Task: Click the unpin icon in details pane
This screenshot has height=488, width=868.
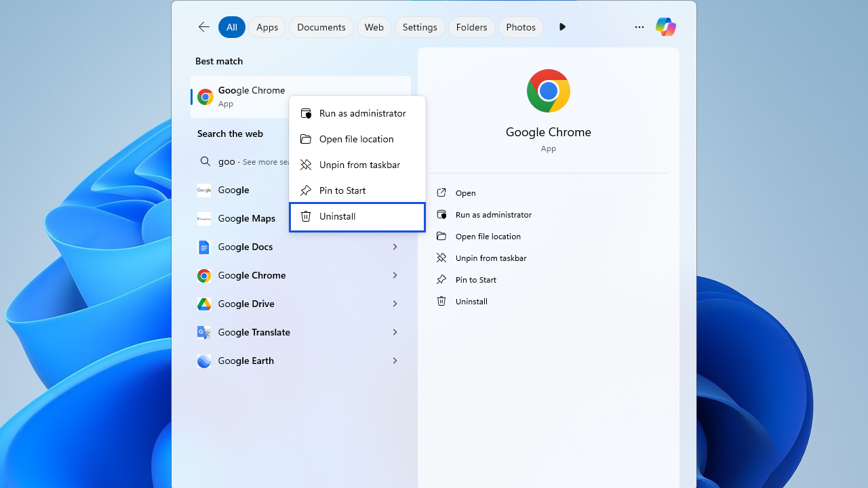Action: pyautogui.click(x=441, y=258)
